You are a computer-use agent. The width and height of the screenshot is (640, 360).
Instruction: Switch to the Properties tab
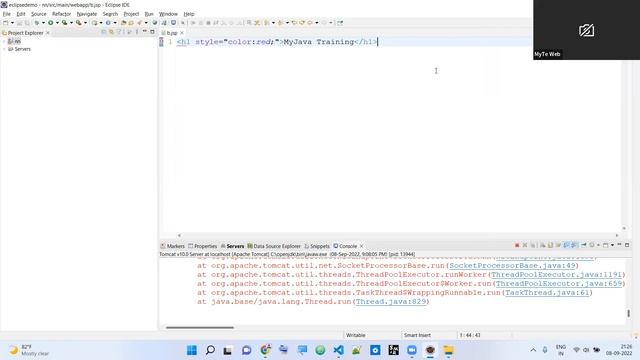point(202,246)
